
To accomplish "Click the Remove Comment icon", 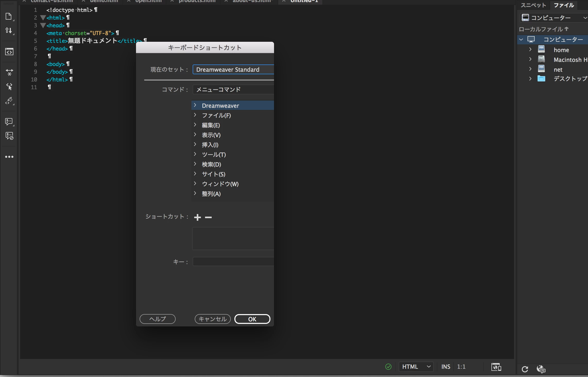I will pos(9,136).
